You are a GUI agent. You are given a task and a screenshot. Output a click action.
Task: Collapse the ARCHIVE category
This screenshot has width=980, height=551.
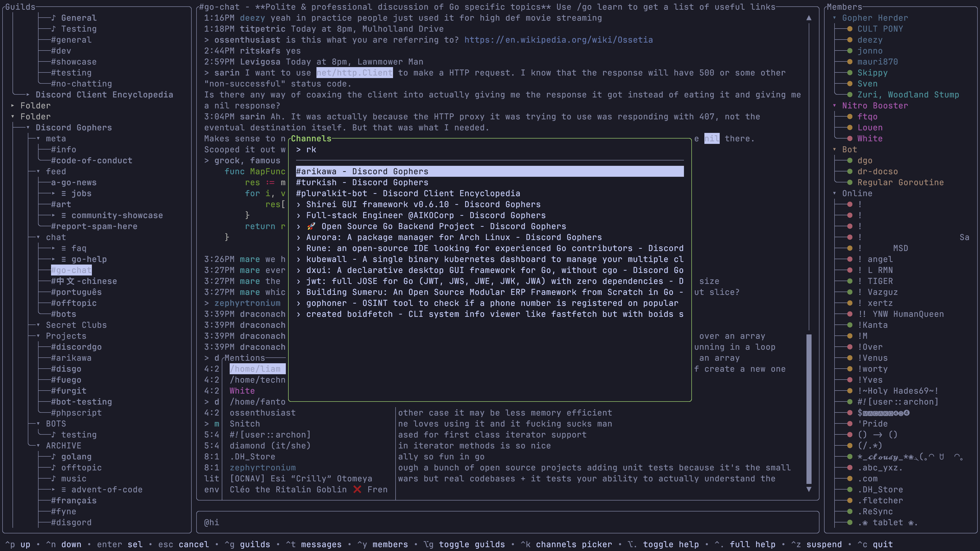pyautogui.click(x=38, y=446)
